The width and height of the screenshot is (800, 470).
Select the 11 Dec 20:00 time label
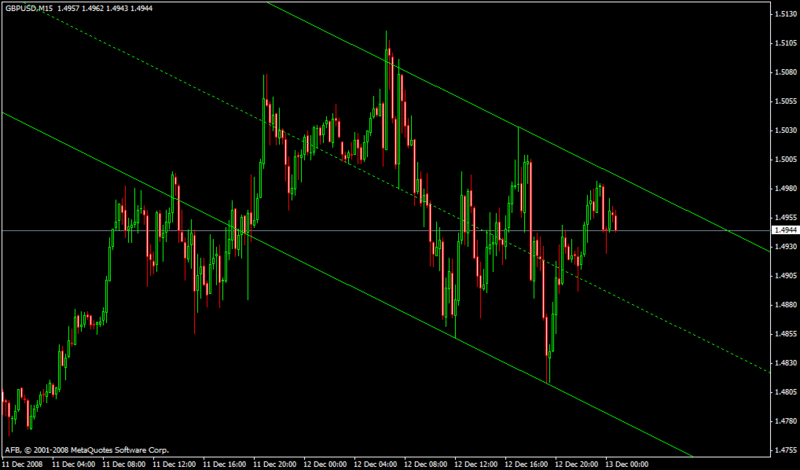(274, 464)
